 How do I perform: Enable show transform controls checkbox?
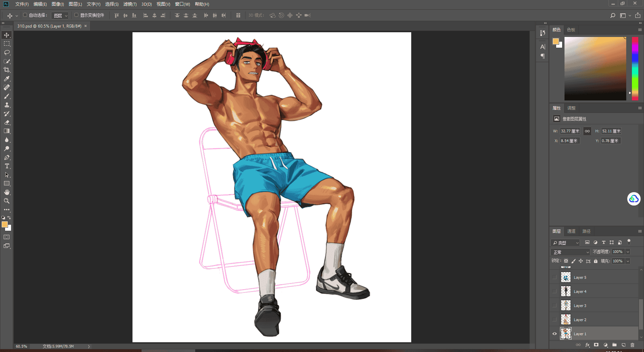point(76,15)
